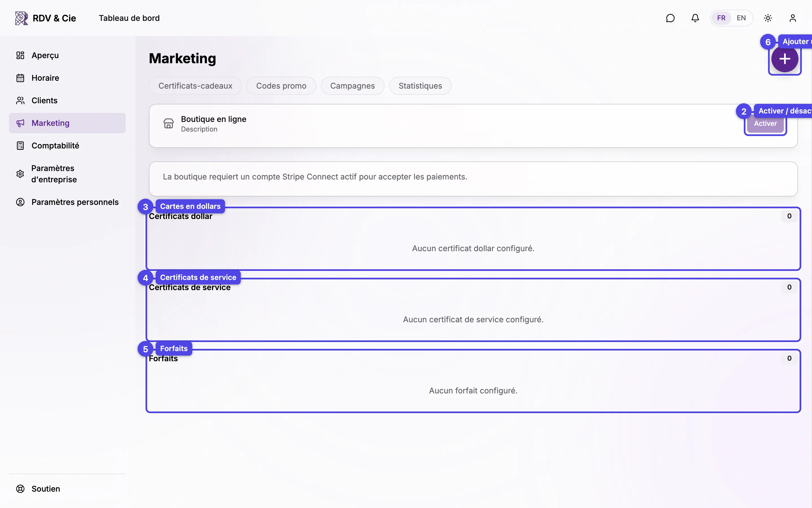
Task: Click the Certificats dollar count badge
Action: click(x=789, y=216)
